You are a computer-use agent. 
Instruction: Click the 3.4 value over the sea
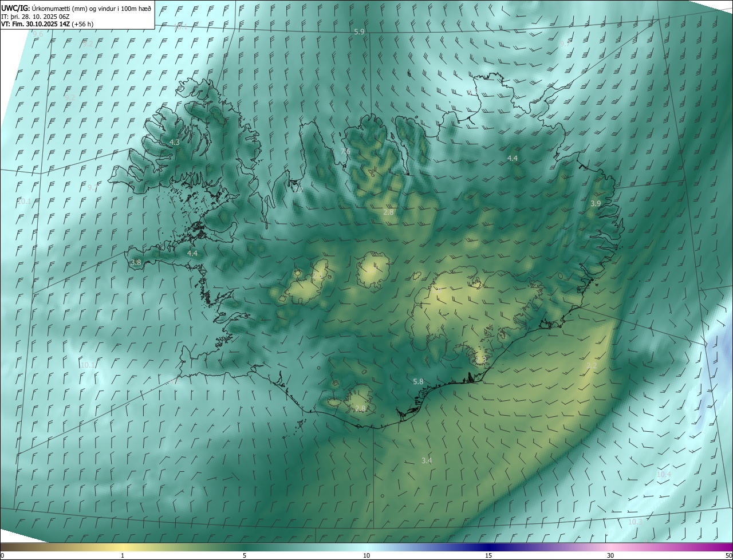click(x=427, y=460)
